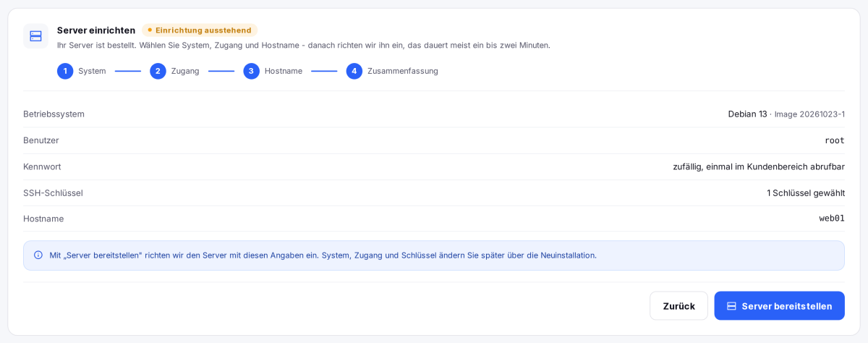Click the Benutzer label
The image size is (868, 343).
(x=41, y=140)
